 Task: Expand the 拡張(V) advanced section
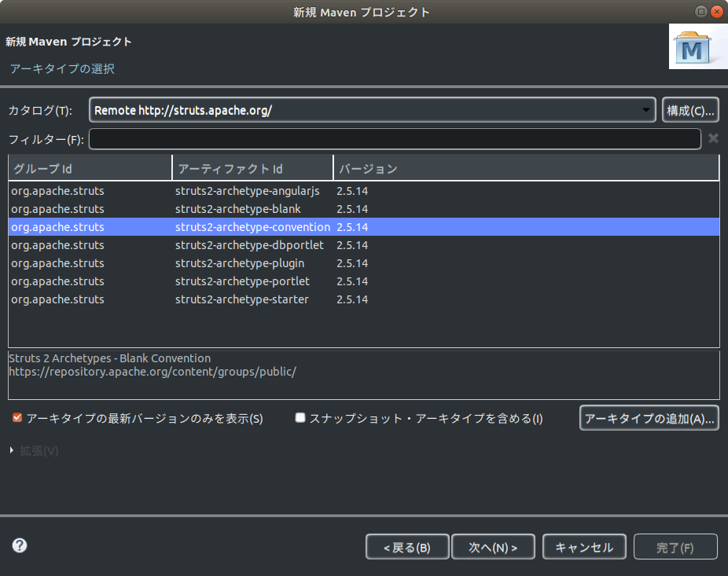(12, 450)
